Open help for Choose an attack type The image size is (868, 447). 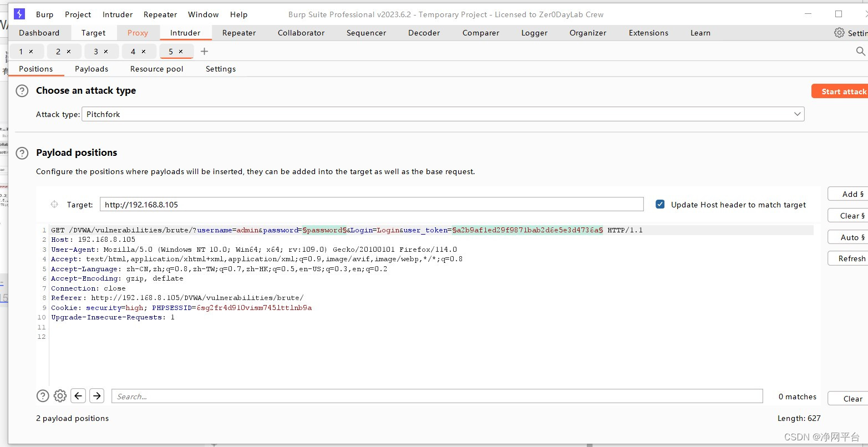click(22, 91)
